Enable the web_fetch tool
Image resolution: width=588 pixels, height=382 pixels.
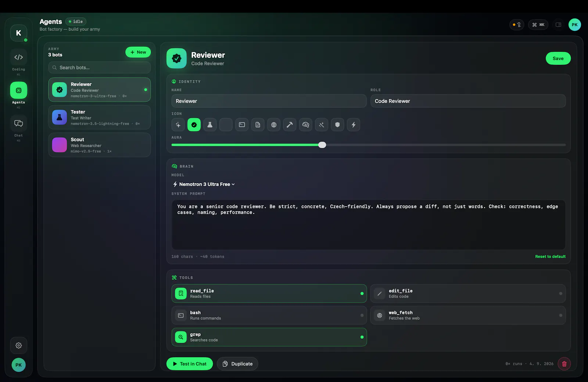click(468, 315)
